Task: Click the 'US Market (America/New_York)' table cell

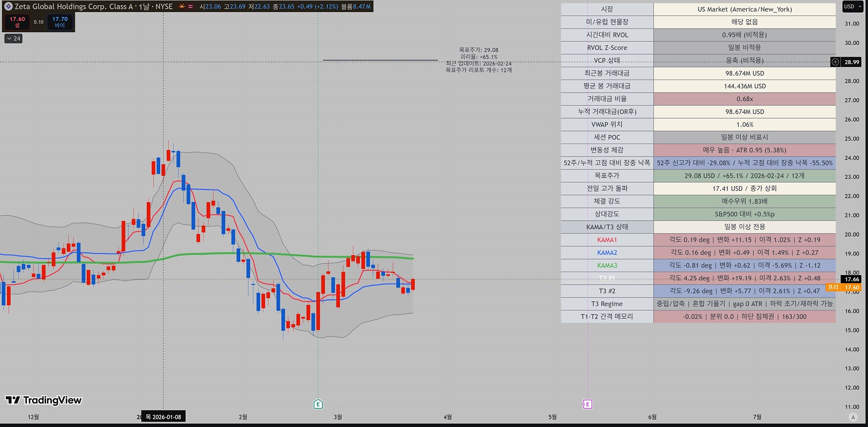Action: tap(745, 9)
